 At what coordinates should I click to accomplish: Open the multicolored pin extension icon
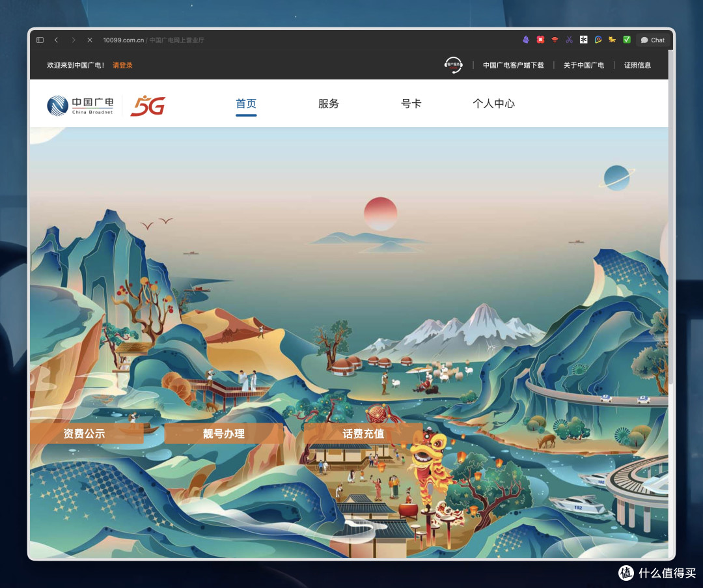point(598,40)
